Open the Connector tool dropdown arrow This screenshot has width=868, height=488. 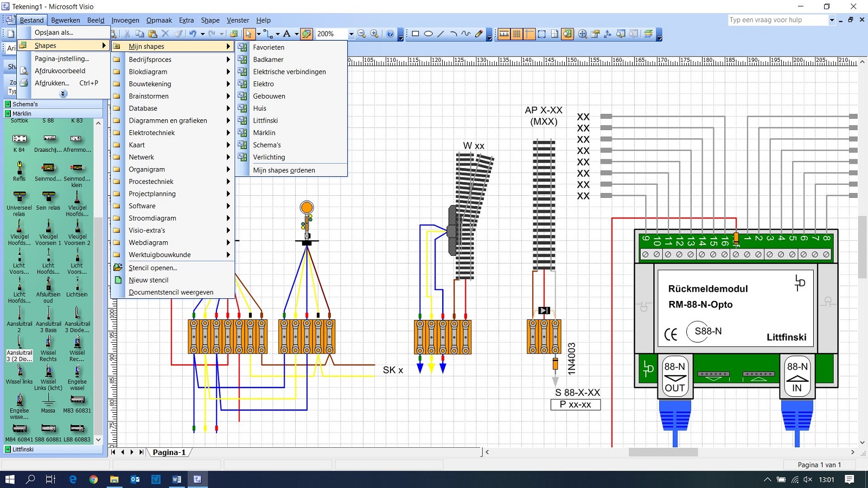pos(277,34)
